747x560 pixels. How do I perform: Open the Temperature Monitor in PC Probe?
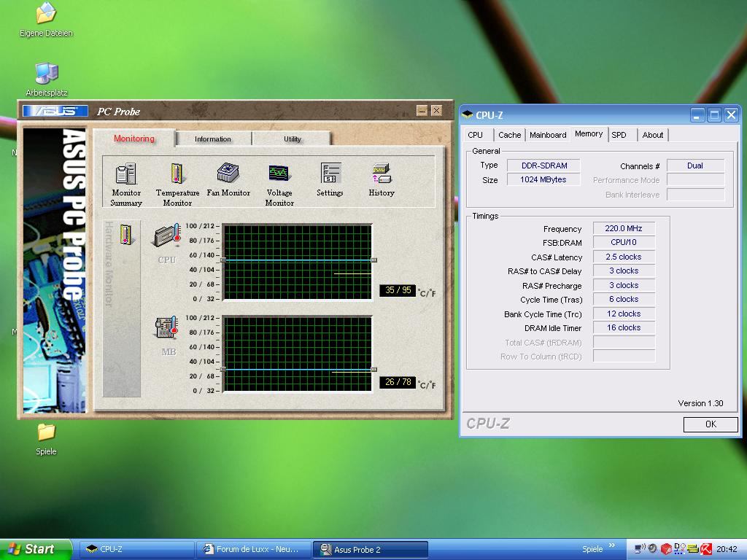coord(177,184)
